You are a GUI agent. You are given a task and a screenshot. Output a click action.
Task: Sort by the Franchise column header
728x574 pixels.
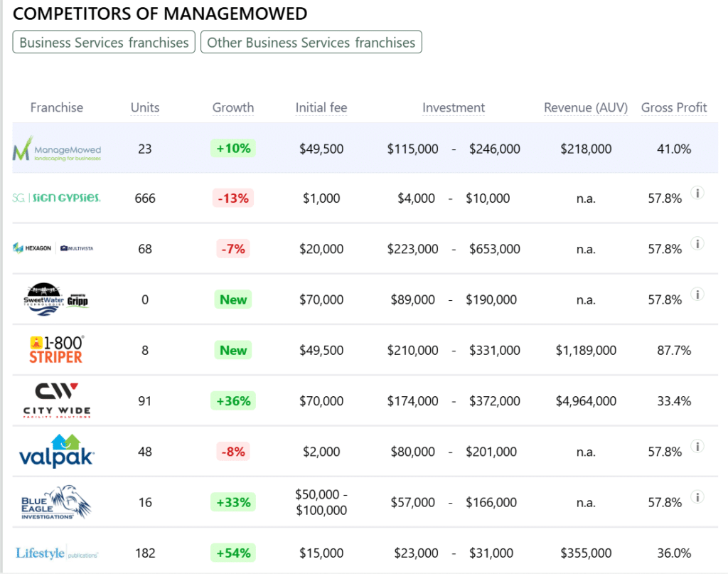[x=57, y=107]
